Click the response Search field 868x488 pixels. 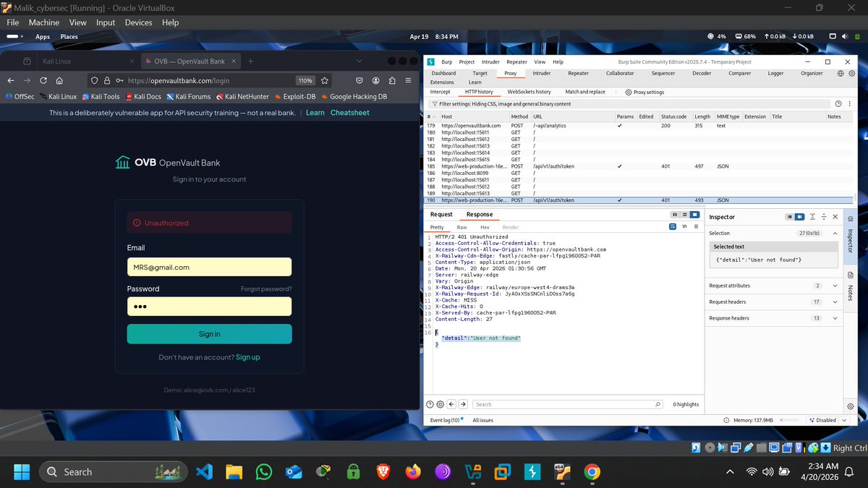click(568, 404)
